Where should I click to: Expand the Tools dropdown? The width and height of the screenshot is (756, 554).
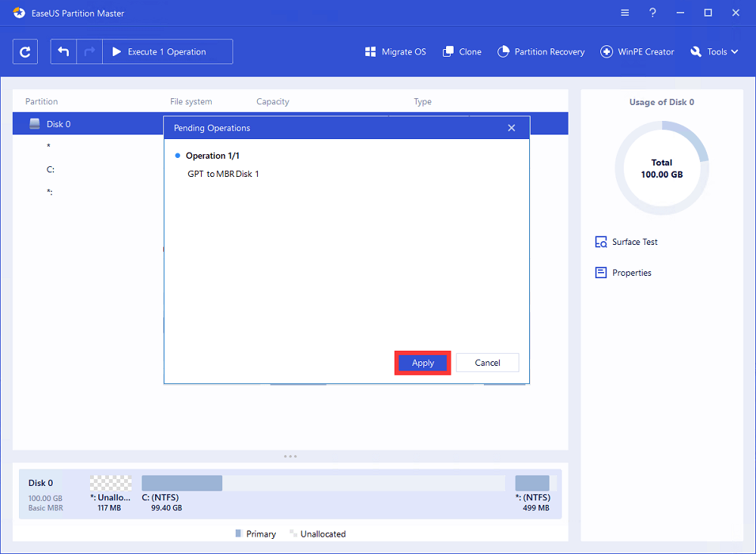tap(714, 51)
